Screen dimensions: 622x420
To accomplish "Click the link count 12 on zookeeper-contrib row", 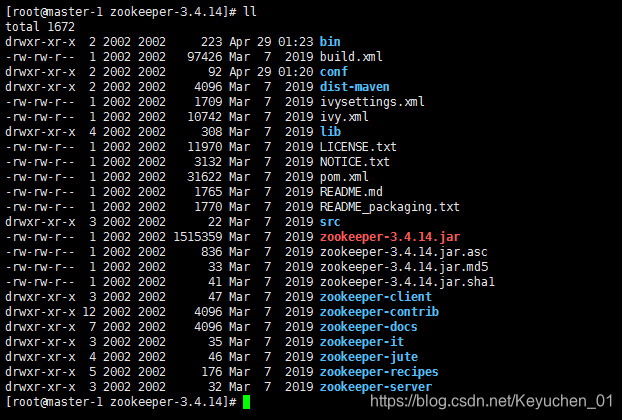I will click(89, 312).
